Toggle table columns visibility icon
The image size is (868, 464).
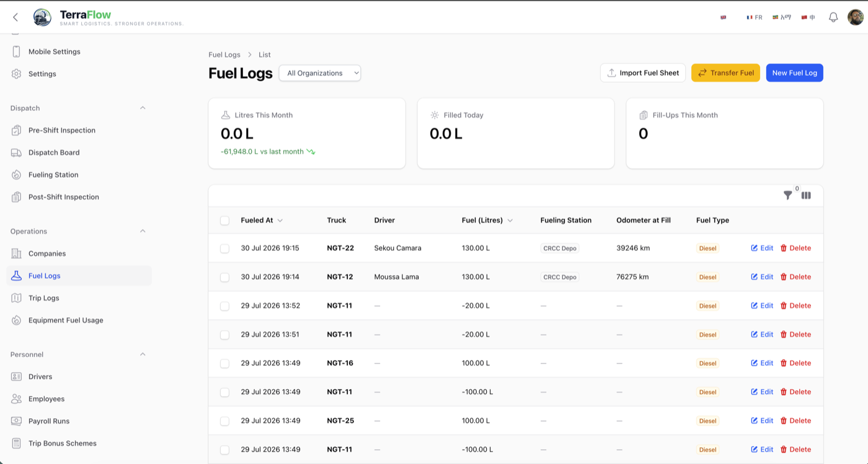[x=806, y=195]
